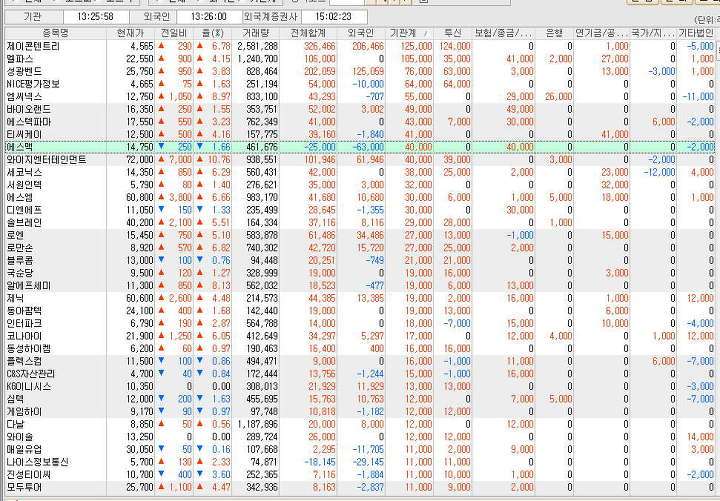Click the 기관계 sorted column header
The height and width of the screenshot is (501, 720).
coord(410,33)
